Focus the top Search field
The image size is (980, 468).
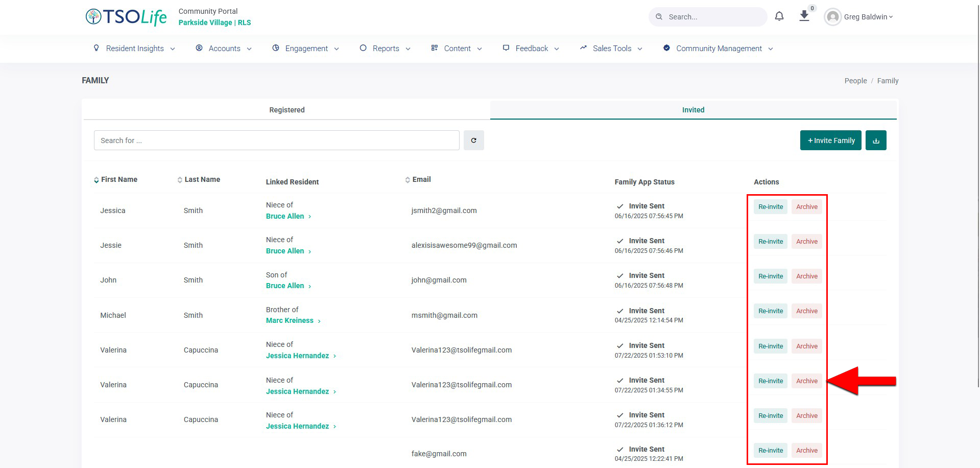[708, 17]
